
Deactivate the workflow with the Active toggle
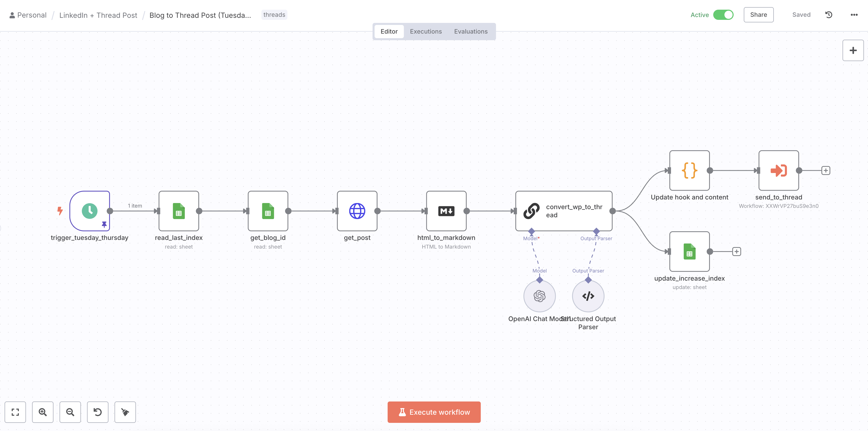click(x=723, y=15)
